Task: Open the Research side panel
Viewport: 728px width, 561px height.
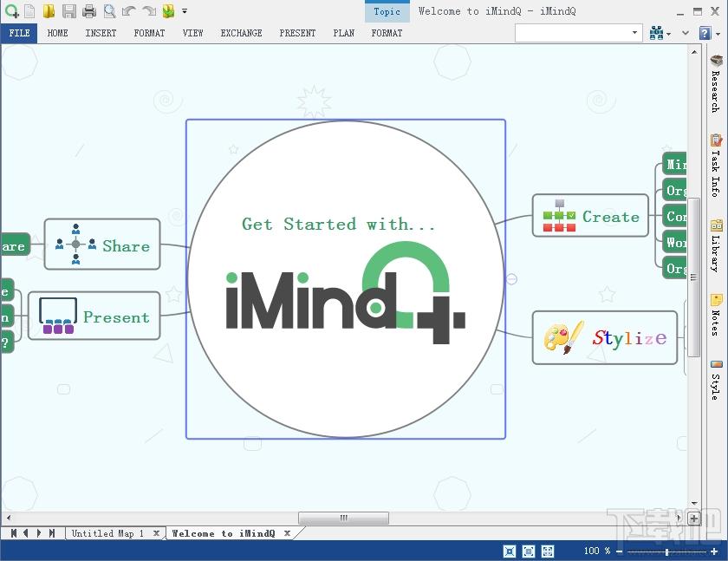Action: click(x=716, y=83)
